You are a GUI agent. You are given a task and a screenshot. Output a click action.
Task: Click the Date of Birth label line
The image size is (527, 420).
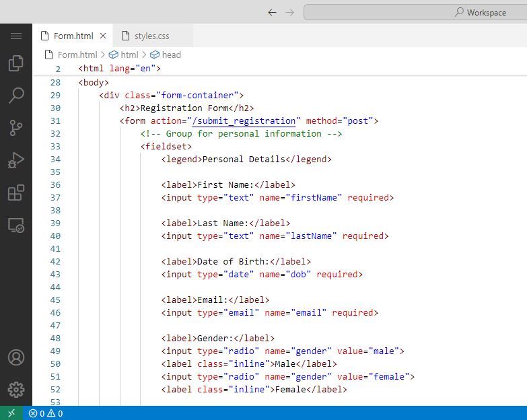click(236, 261)
